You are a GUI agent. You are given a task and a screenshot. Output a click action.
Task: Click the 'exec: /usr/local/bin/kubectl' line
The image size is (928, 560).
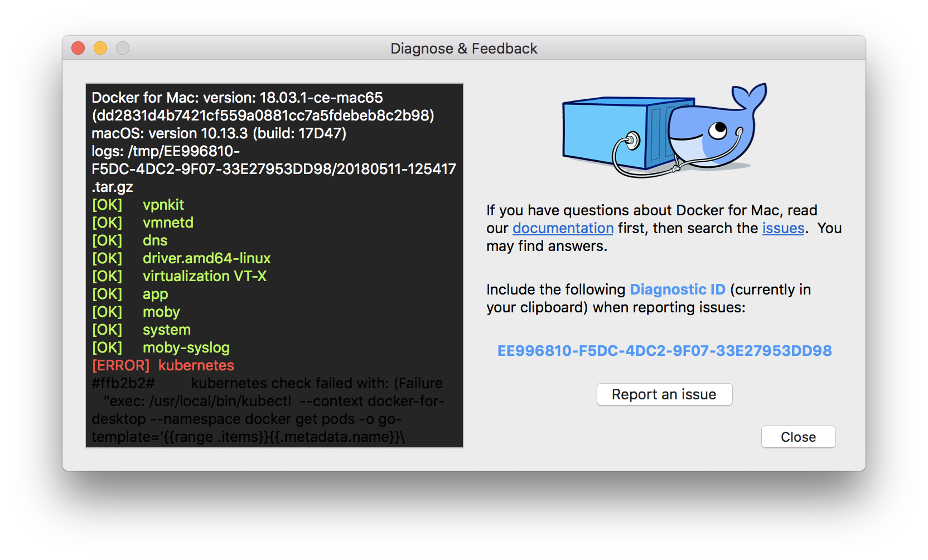(x=273, y=401)
